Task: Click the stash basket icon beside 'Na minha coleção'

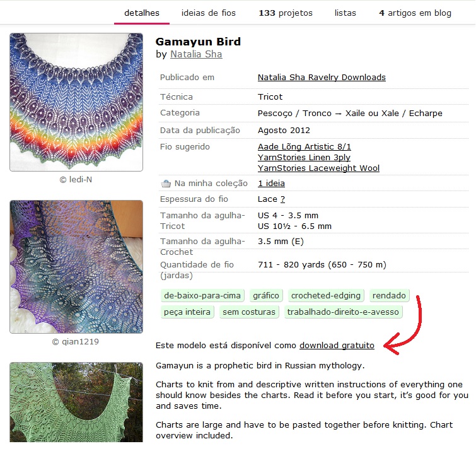Action: pos(166,184)
